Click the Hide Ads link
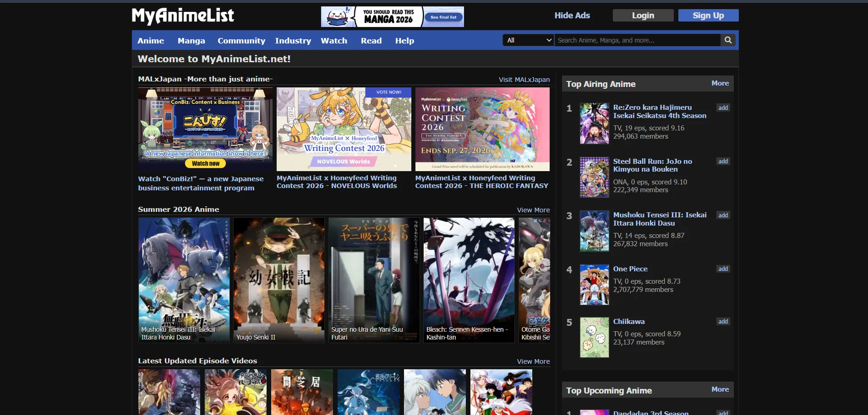 pos(572,16)
